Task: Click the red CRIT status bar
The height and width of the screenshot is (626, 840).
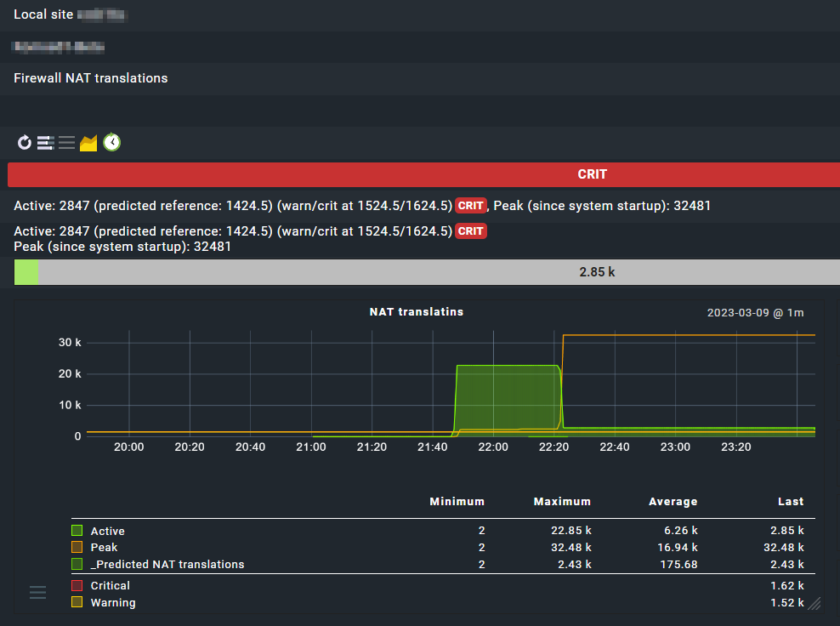Action: tap(423, 174)
